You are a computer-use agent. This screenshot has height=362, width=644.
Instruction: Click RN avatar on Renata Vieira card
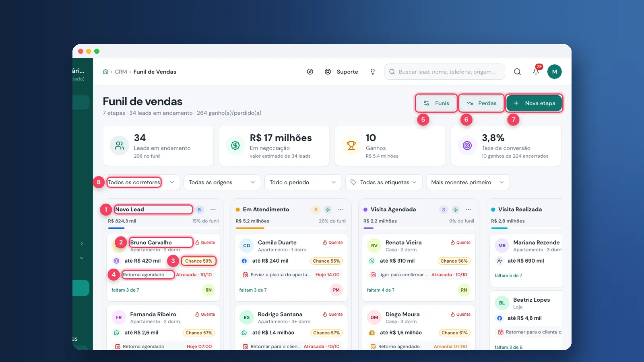click(x=464, y=290)
